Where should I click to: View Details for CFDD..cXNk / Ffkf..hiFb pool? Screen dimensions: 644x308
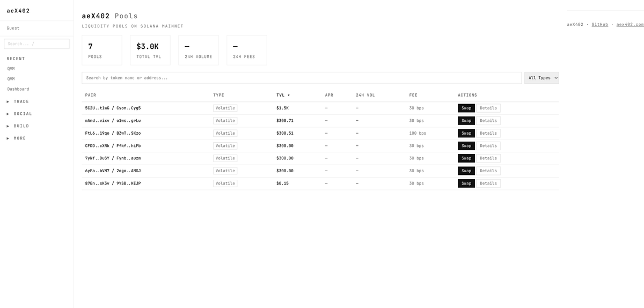coord(488,146)
